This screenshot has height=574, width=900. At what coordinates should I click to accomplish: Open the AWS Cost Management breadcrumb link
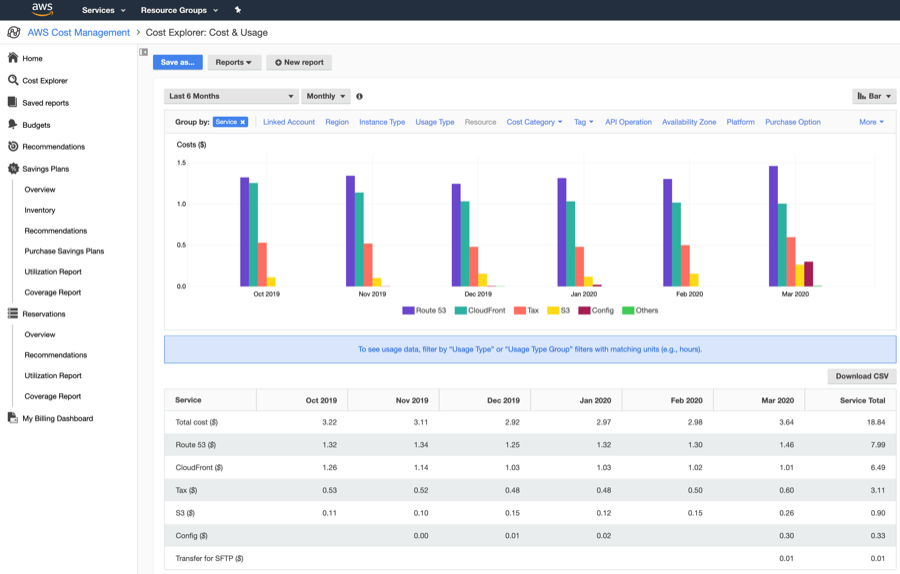[x=79, y=33]
